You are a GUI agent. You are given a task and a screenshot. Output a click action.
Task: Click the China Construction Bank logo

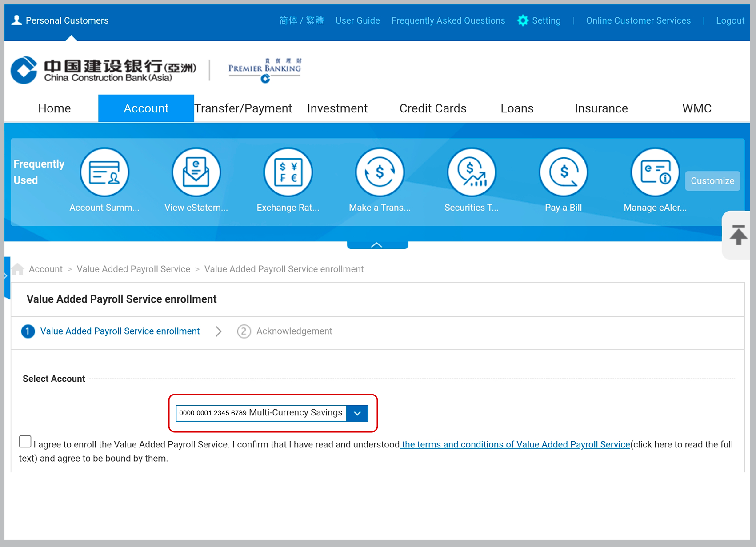click(x=103, y=70)
